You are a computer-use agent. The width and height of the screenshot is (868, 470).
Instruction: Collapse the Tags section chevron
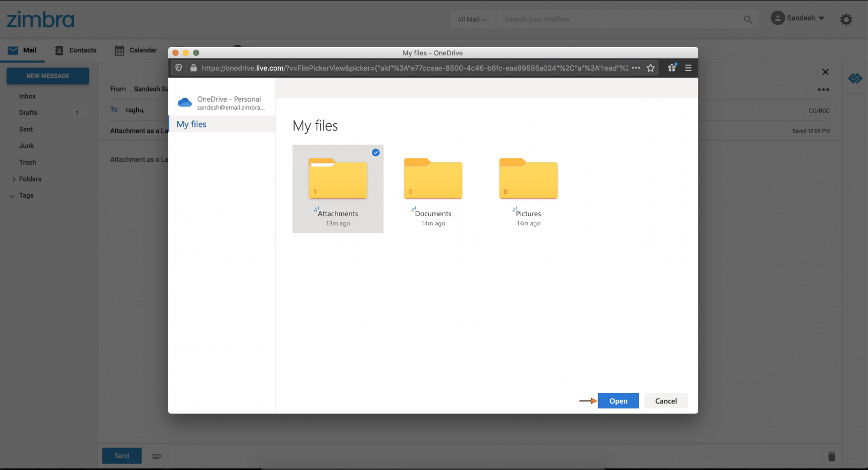pos(12,196)
